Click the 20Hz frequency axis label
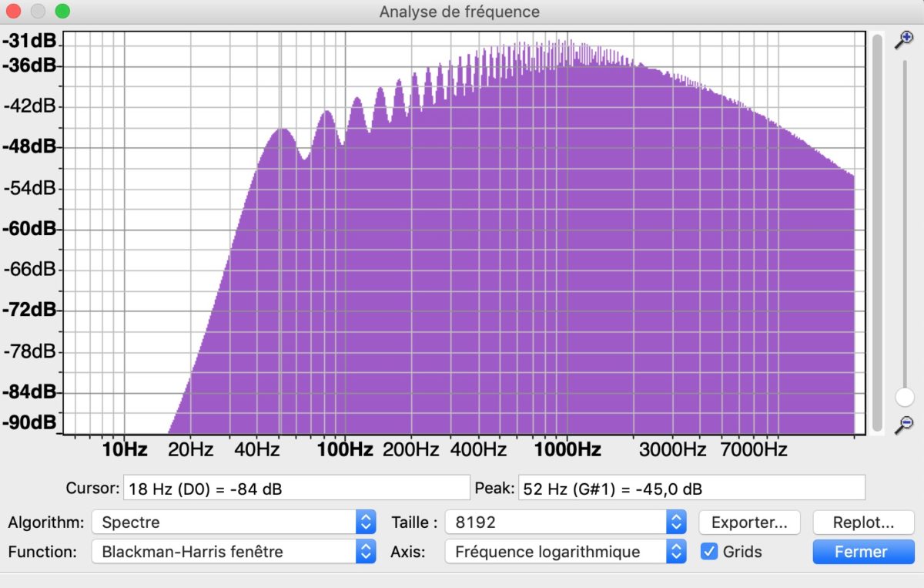 [190, 449]
